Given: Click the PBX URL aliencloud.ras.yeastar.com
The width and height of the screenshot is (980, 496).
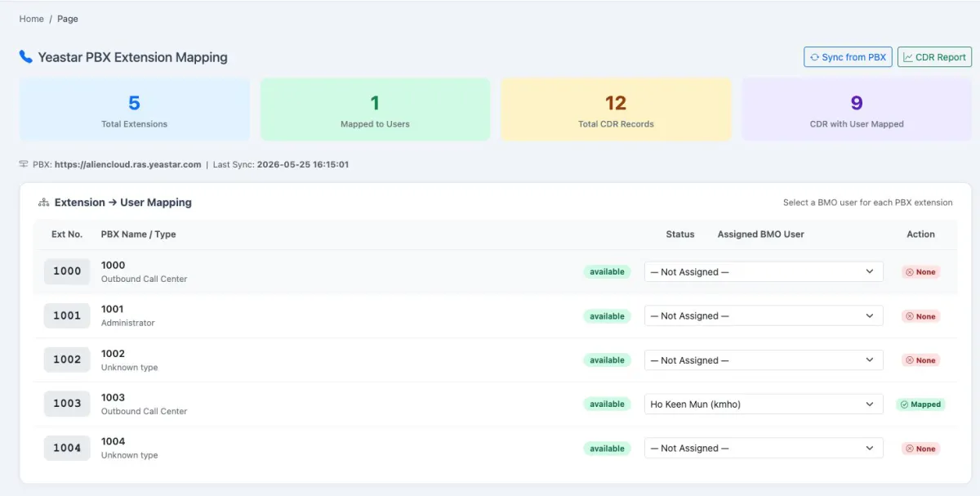Looking at the screenshot, I should (x=128, y=164).
